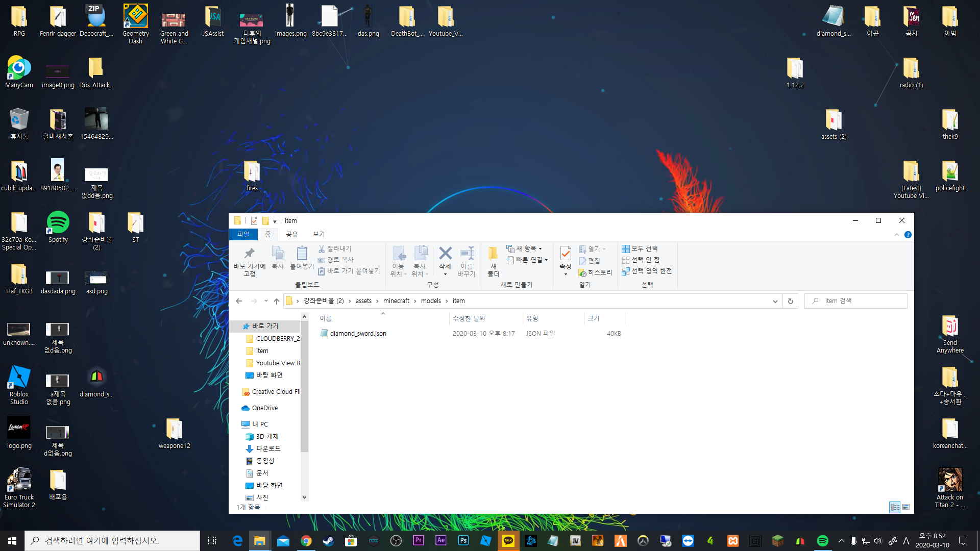Sort by 수정한 날짜 column header
Viewport: 980px width, 551px height.
pos(486,318)
